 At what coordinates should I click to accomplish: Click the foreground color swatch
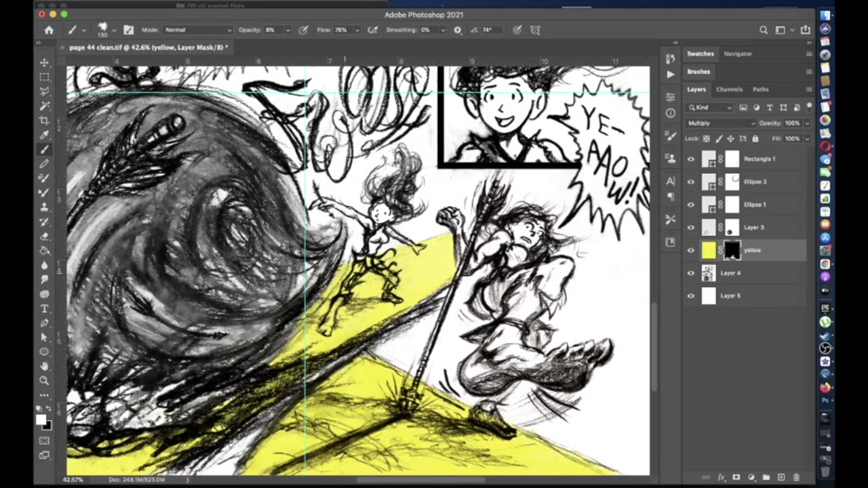click(x=41, y=420)
